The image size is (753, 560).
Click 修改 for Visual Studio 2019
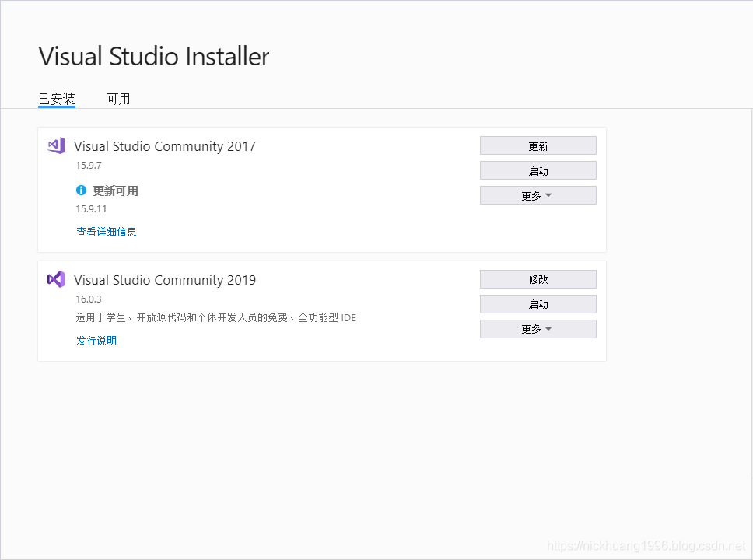pyautogui.click(x=538, y=279)
